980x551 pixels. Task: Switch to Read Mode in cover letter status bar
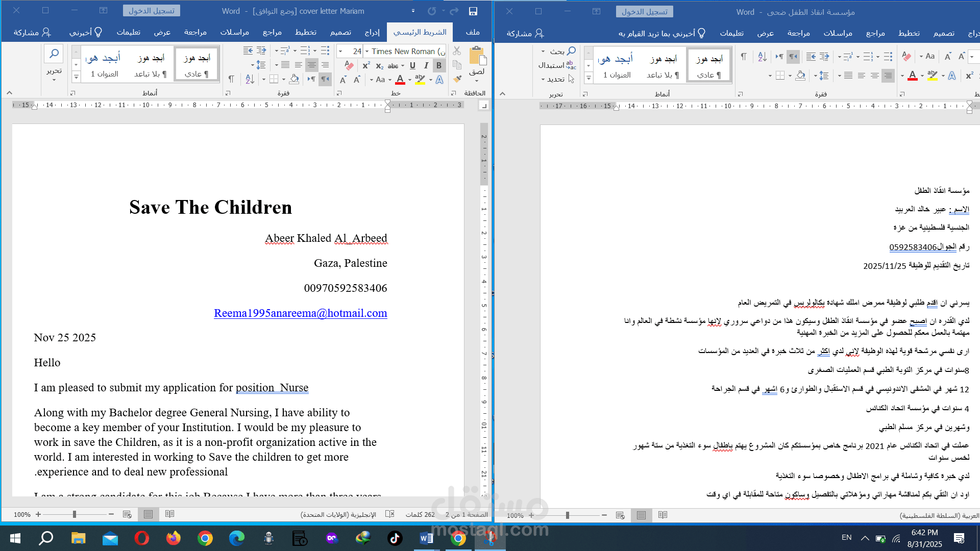(x=170, y=514)
